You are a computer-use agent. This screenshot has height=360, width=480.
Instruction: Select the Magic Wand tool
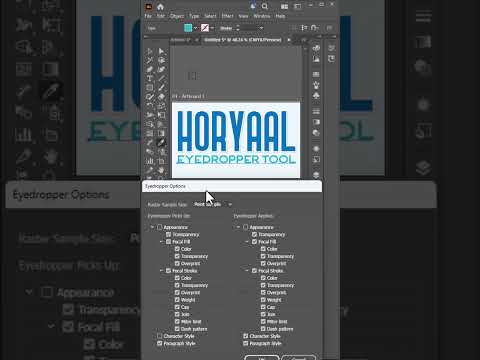(150, 60)
